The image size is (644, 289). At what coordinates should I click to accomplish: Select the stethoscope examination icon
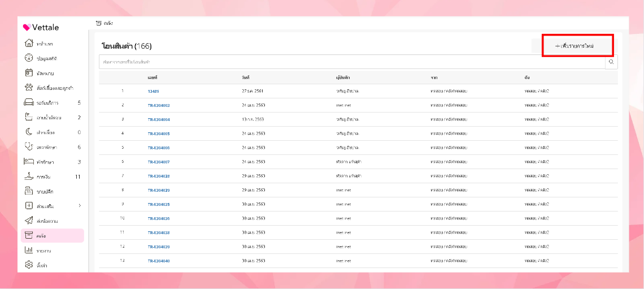pyautogui.click(x=29, y=147)
